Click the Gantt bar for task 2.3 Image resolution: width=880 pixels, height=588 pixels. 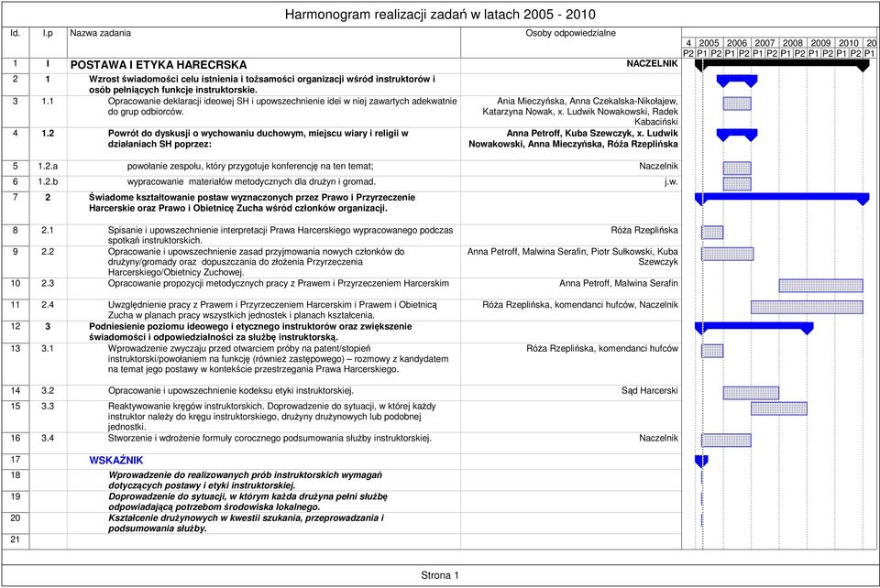[x=820, y=286]
